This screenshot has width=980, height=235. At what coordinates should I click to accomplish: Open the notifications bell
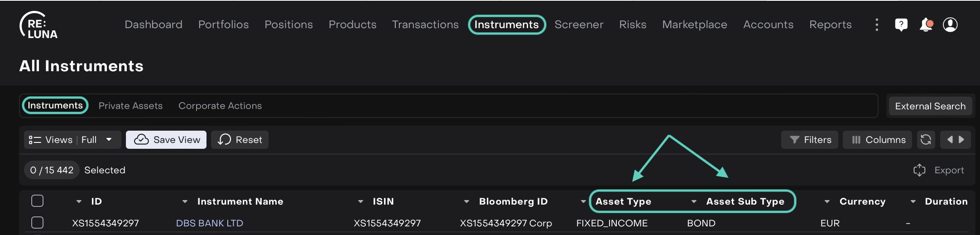click(926, 25)
